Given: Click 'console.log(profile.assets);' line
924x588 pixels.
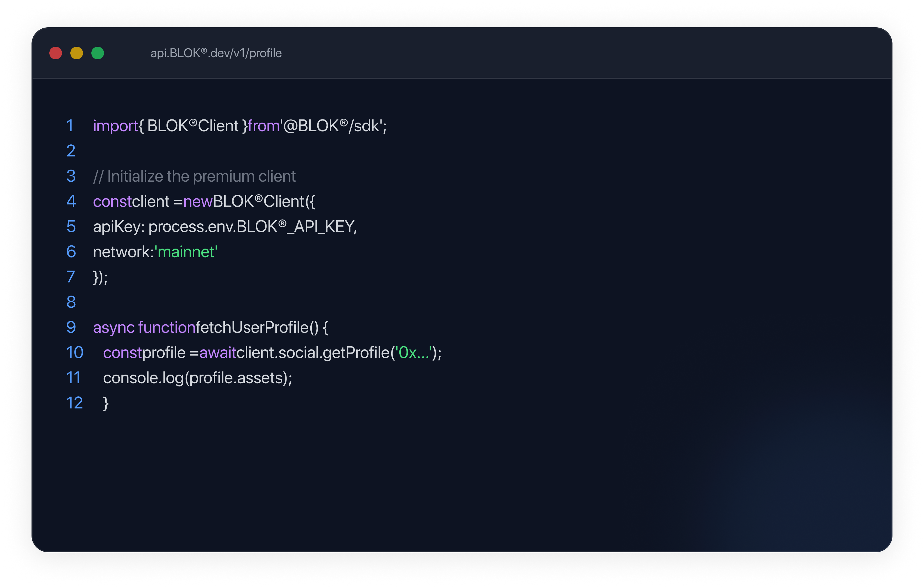Looking at the screenshot, I should (x=198, y=378).
